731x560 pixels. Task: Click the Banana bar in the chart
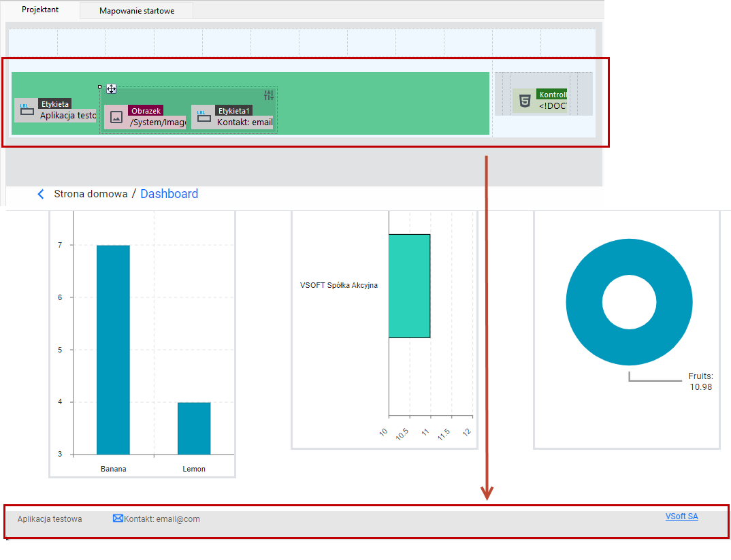(x=113, y=350)
